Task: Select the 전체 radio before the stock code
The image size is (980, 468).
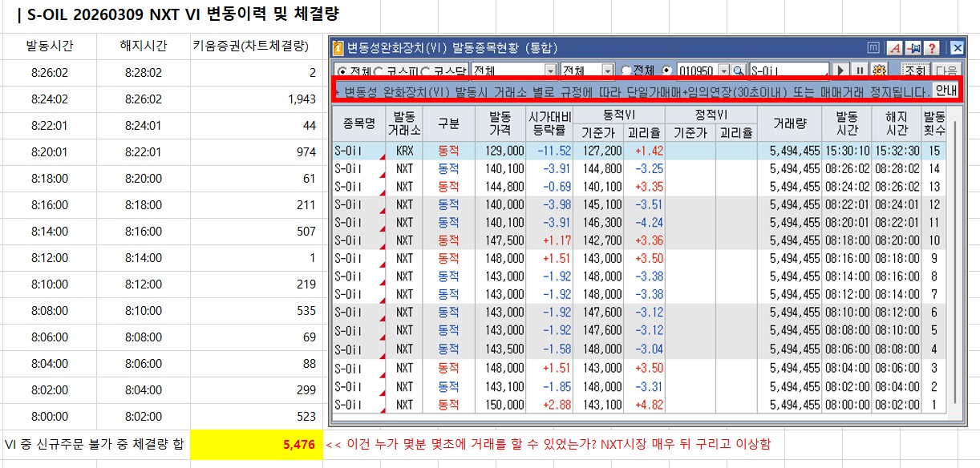Action: [x=626, y=71]
